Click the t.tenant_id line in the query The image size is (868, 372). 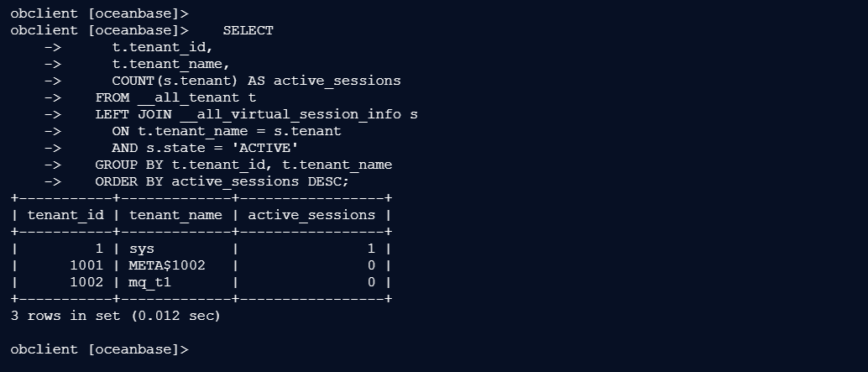[162, 47]
